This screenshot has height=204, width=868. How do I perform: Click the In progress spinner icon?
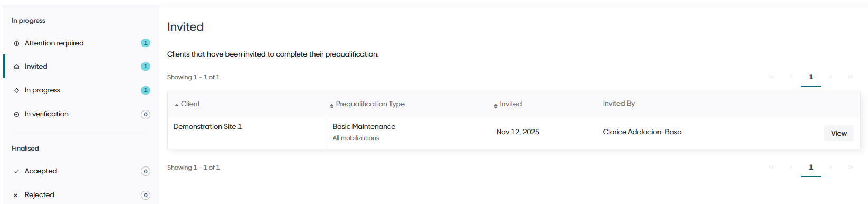click(x=16, y=90)
